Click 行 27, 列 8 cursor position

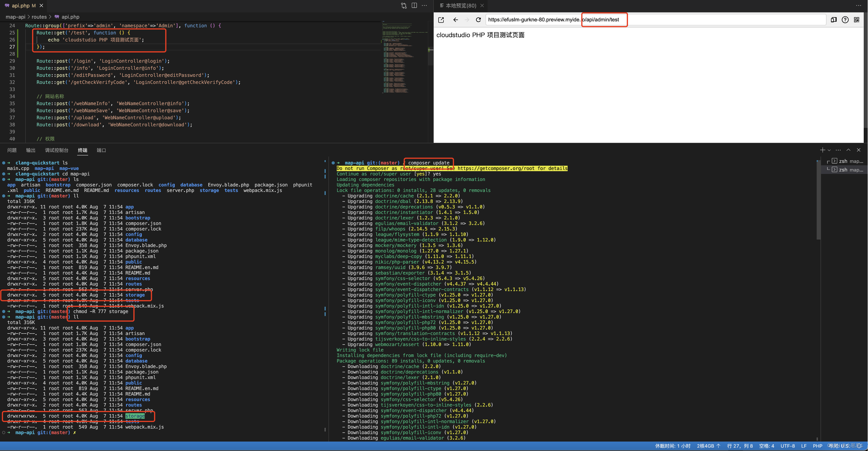pyautogui.click(x=740, y=446)
